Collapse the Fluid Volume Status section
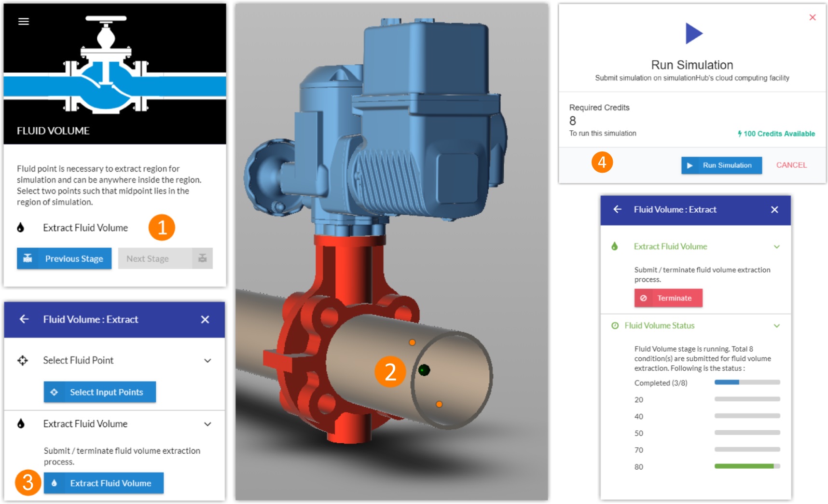Screen dimensions: 828x504 coord(777,326)
